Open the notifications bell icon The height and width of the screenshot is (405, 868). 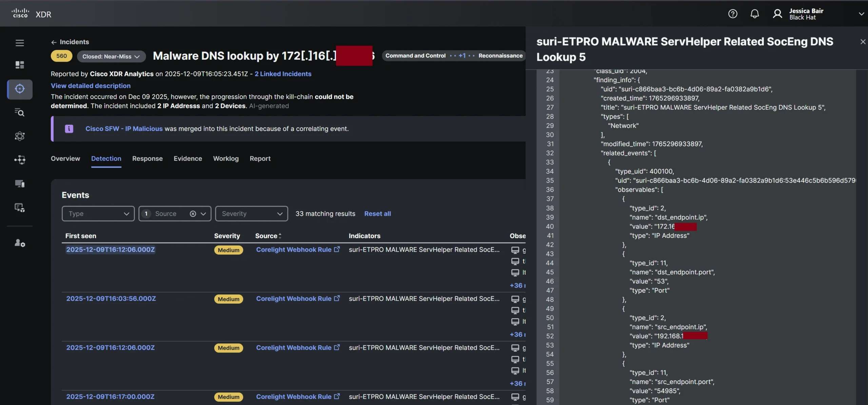pos(754,14)
